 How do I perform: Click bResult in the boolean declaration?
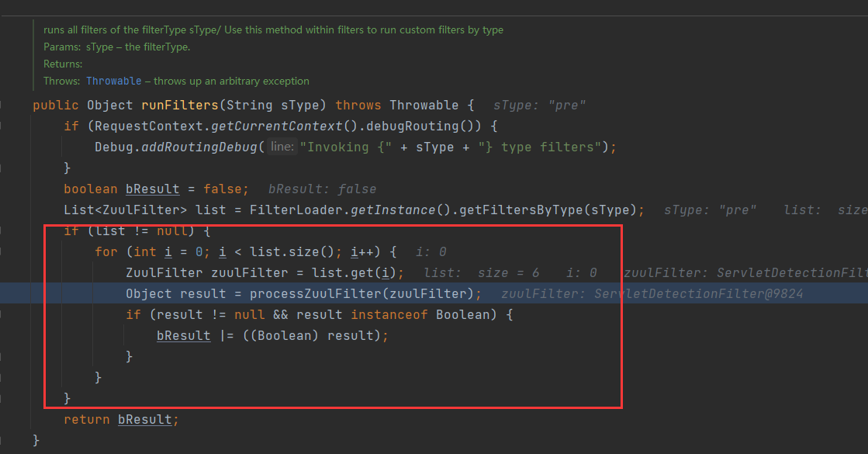pos(153,189)
